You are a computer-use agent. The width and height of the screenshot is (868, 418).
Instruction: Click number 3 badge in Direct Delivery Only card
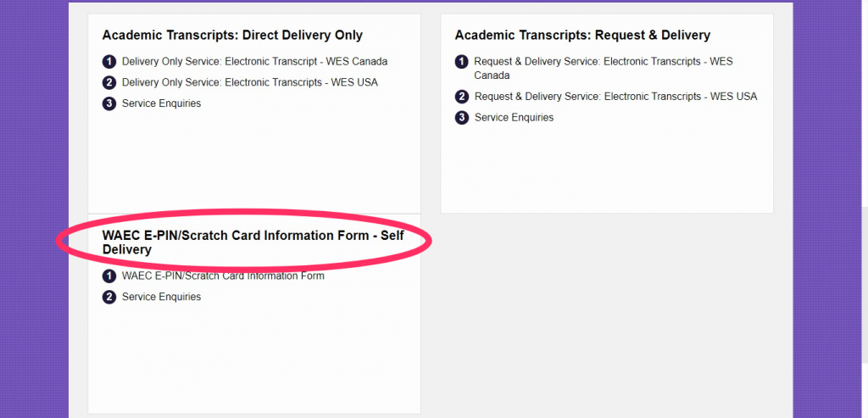tap(108, 104)
